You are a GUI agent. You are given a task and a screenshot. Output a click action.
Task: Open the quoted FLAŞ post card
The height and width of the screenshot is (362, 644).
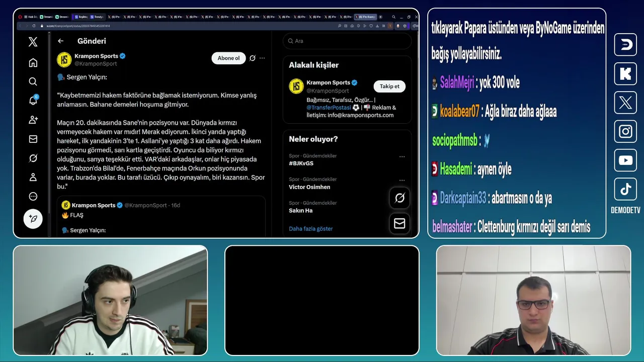pos(162,217)
